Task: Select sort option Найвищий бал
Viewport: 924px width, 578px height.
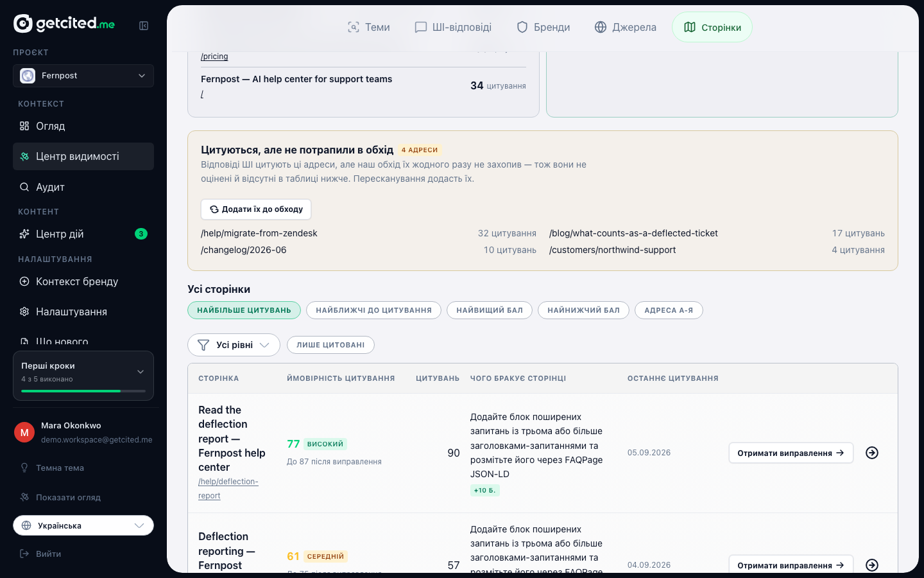Action: [x=490, y=310]
